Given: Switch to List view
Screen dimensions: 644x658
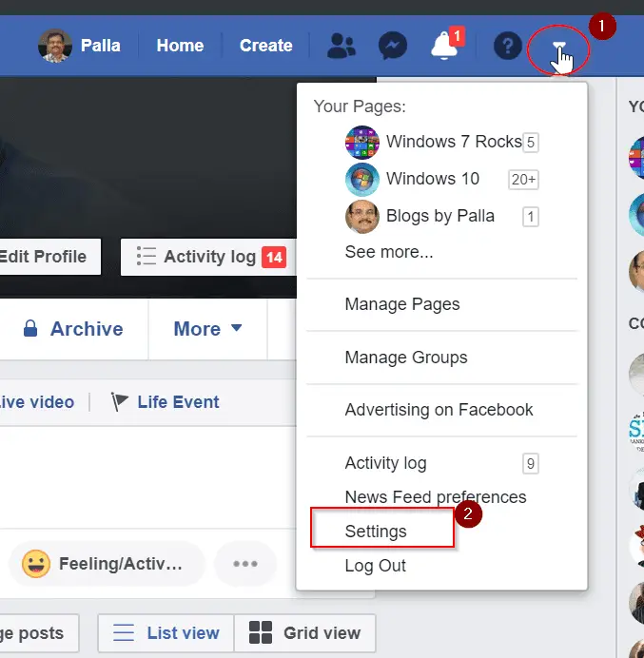Looking at the screenshot, I should (x=166, y=633).
